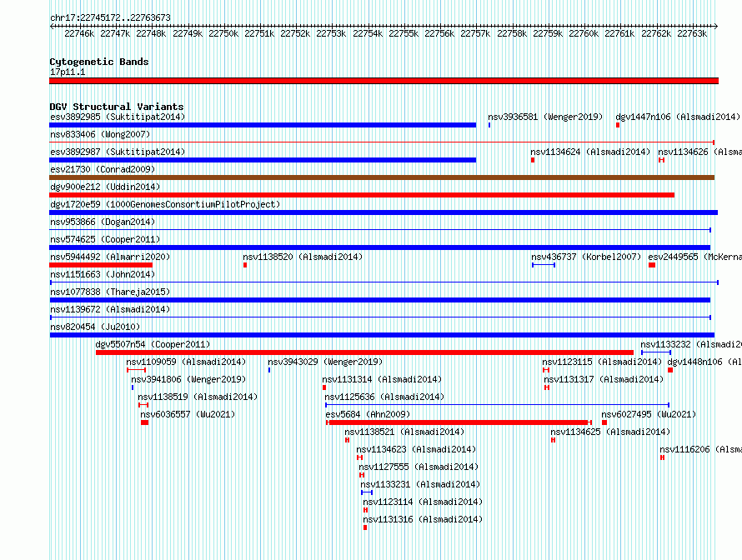The width and height of the screenshot is (742, 560).
Task: Open the dgv900e212 (Uddin2014) variant label
Action: 105,187
